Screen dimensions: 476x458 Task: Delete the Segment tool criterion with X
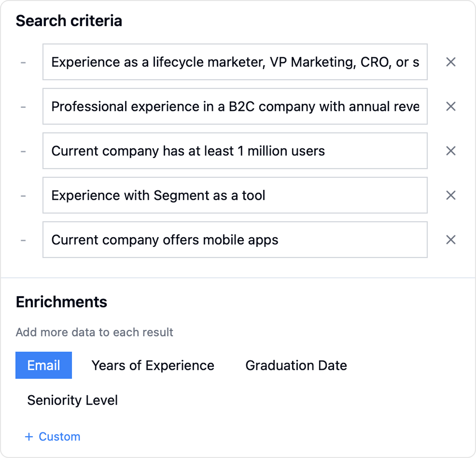[x=451, y=195]
